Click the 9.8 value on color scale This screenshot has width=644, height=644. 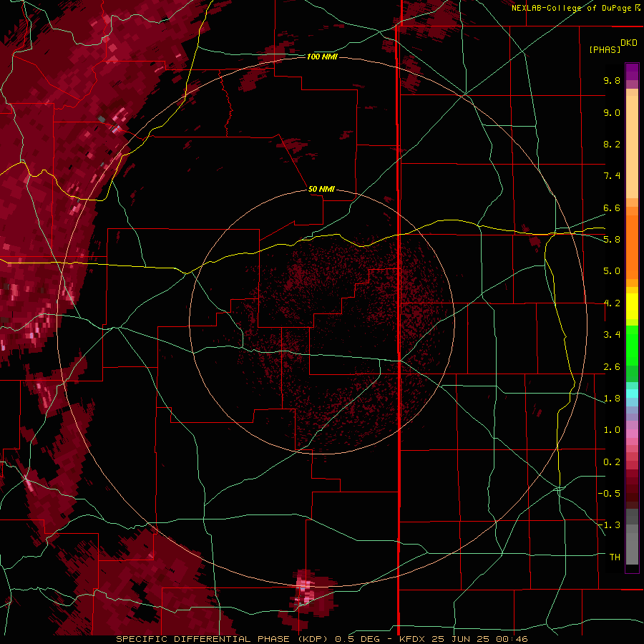[x=612, y=80]
